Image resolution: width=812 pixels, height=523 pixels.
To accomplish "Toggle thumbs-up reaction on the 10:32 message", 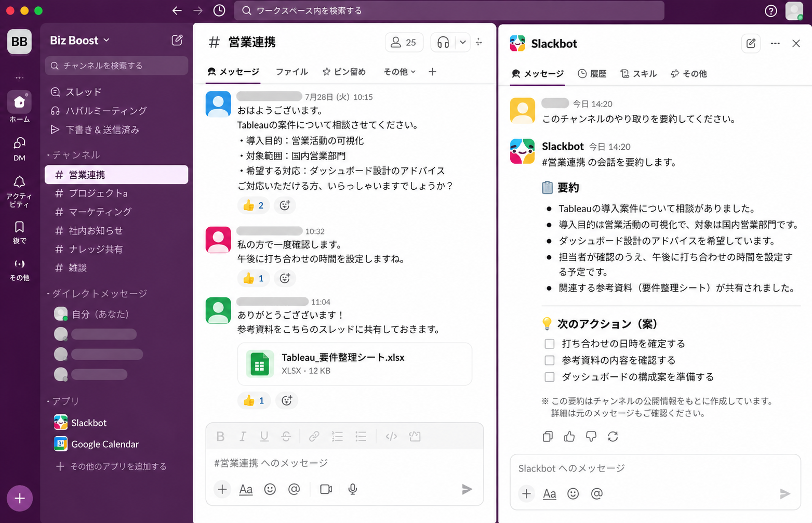I will [x=254, y=278].
